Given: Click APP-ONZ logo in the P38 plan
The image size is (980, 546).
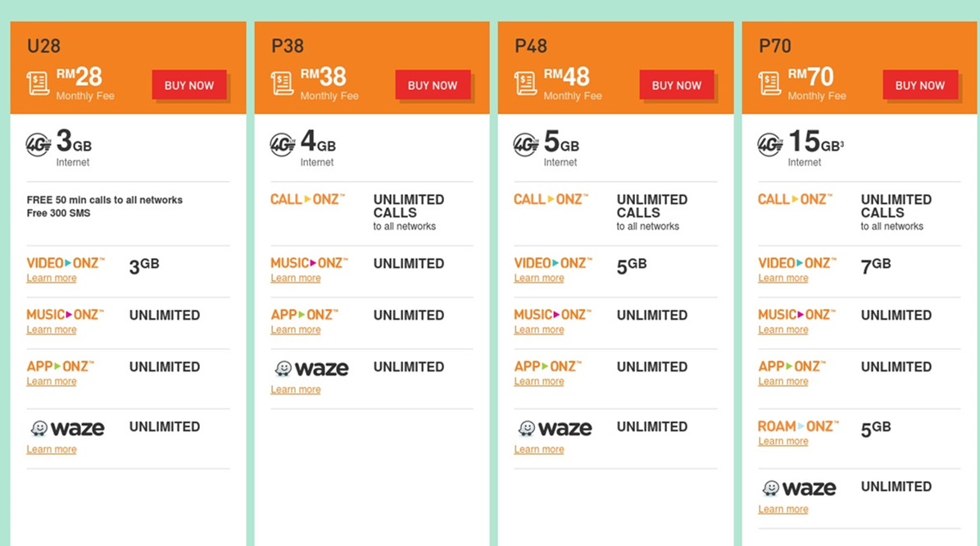Looking at the screenshot, I should pyautogui.click(x=304, y=315).
